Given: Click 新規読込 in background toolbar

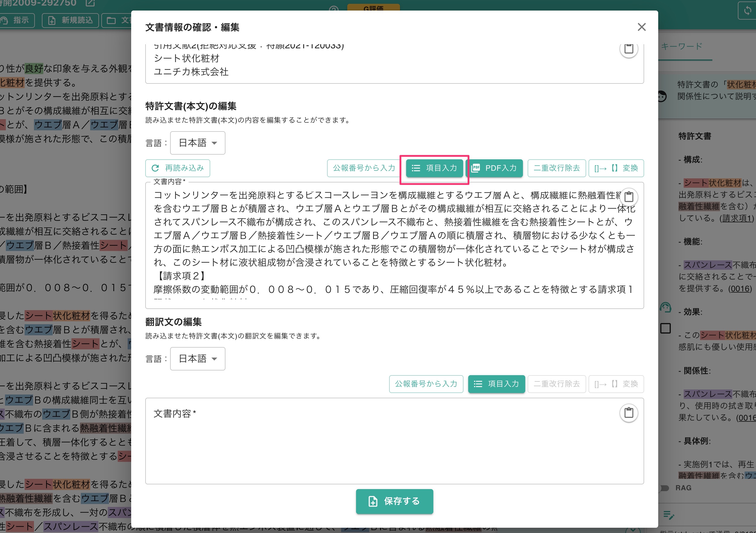Looking at the screenshot, I should [x=71, y=20].
